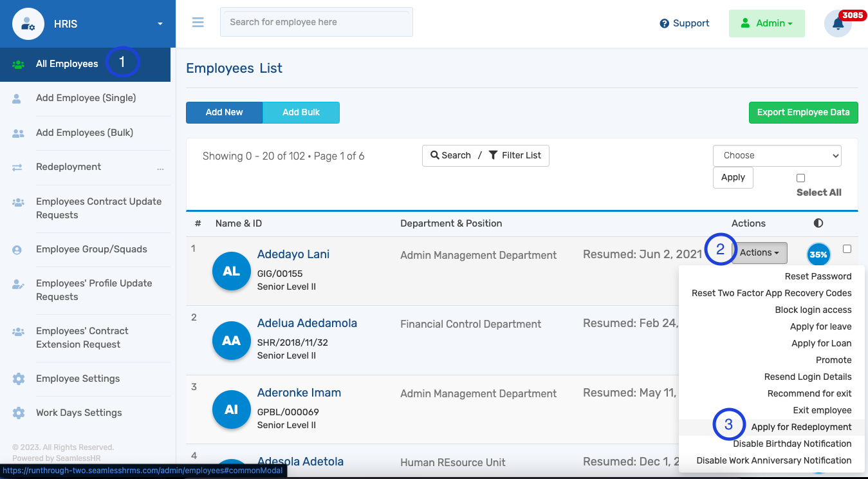
Task: Click the Export Employee Data button
Action: pyautogui.click(x=803, y=112)
